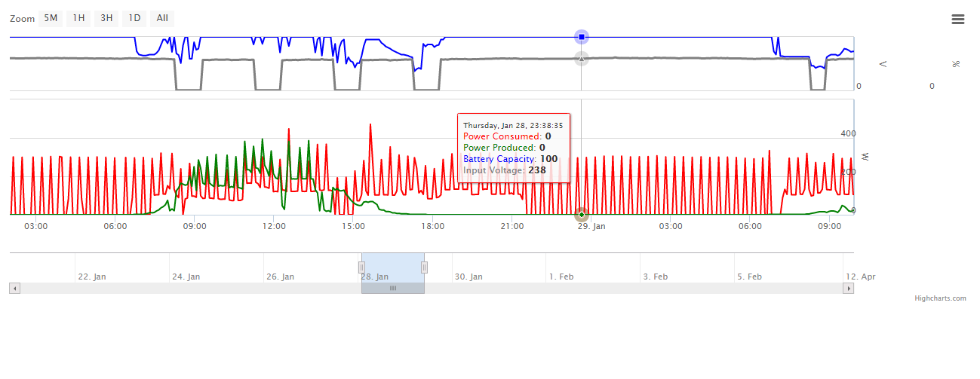Click the 'W' y-axis title
This screenshot has width=980, height=379.
866,156
